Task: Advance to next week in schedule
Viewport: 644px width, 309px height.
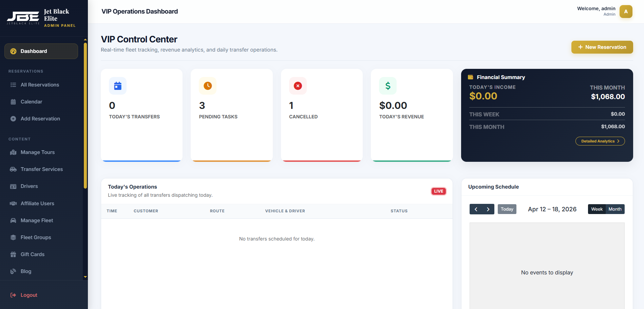Action: point(488,209)
